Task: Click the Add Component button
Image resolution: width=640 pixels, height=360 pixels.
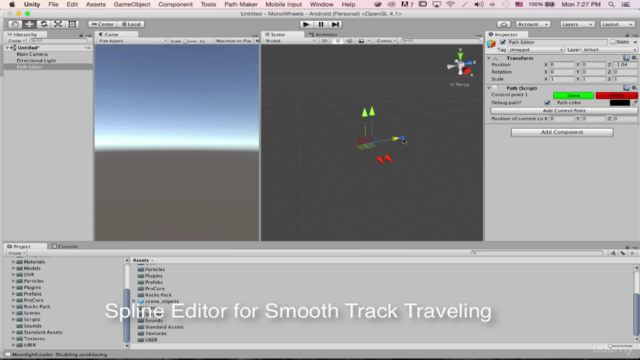Action: [562, 132]
